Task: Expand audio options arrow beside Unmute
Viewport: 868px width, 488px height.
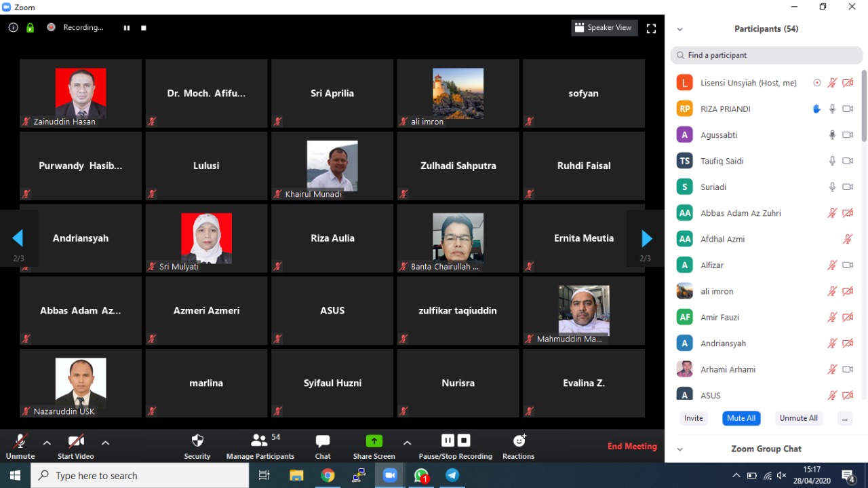Action: pos(47,443)
